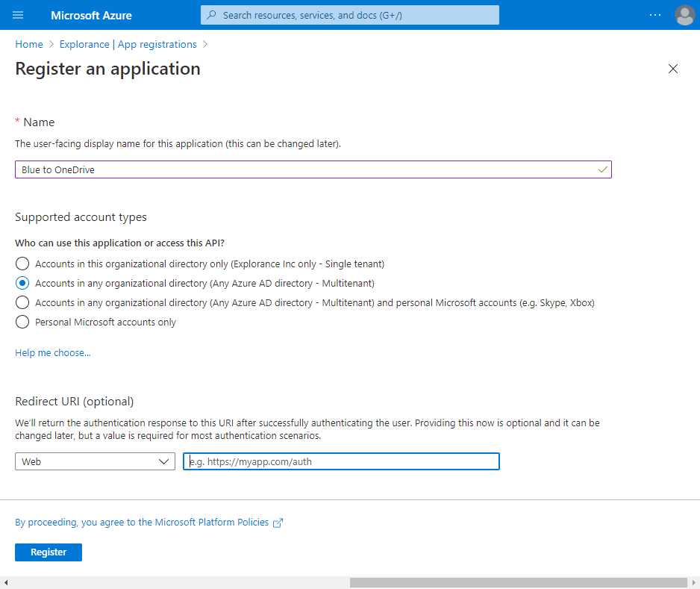This screenshot has width=700, height=589.
Task: Navigate to Explorance App registrations breadcrumb
Action: click(x=128, y=44)
